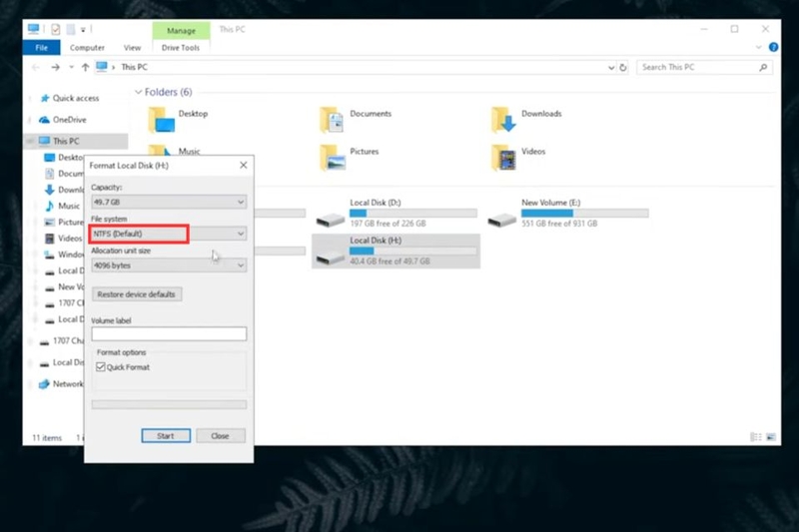Switch to the View ribbon tab
Viewport: 799px width, 532px height.
tap(132, 47)
